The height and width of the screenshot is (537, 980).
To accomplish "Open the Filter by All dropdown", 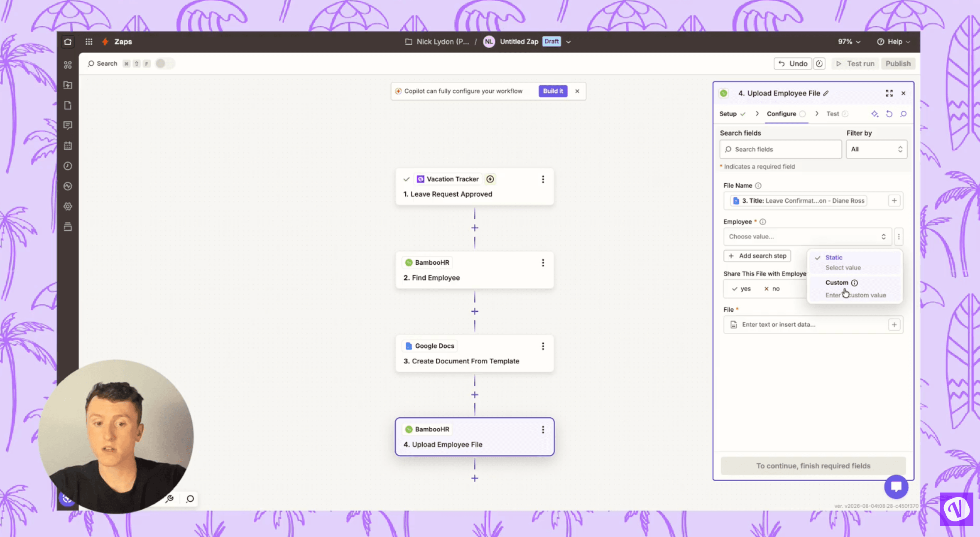I will point(877,149).
